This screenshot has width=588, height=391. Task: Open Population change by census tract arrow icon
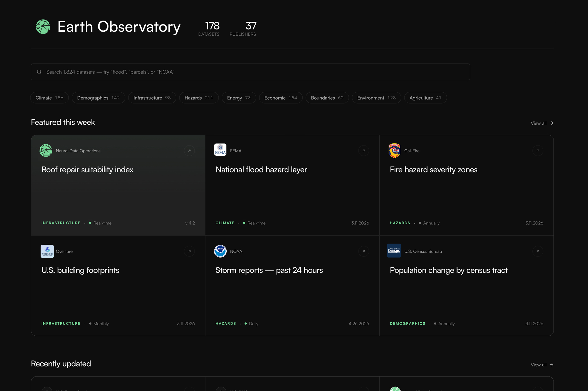coord(538,251)
